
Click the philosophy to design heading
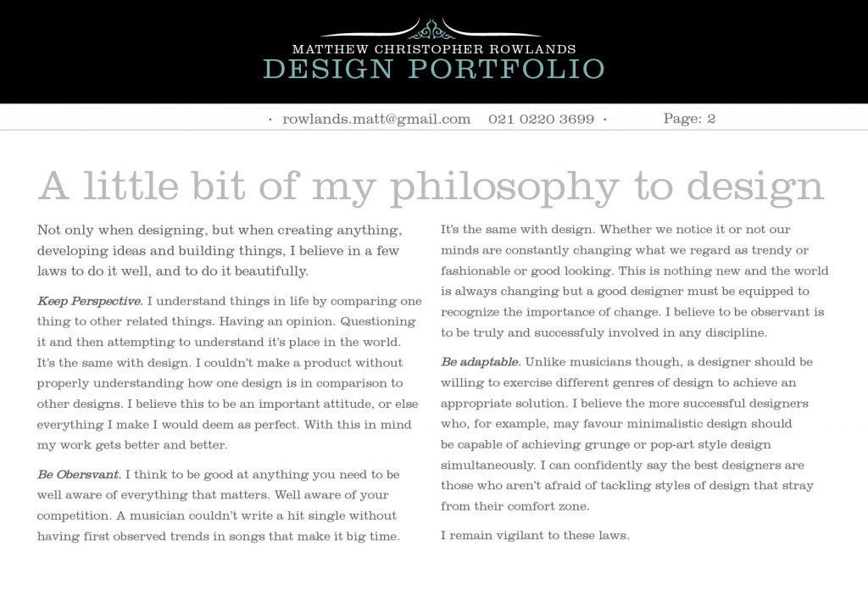click(x=431, y=187)
